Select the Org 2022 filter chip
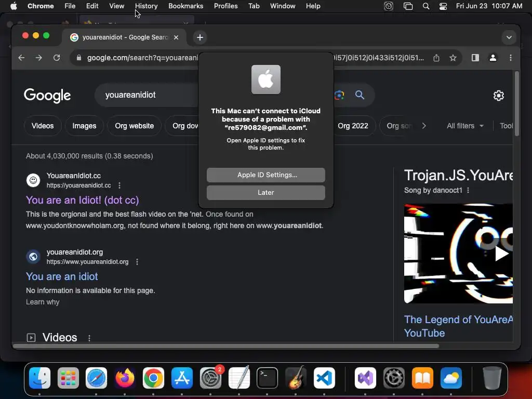 [353, 126]
